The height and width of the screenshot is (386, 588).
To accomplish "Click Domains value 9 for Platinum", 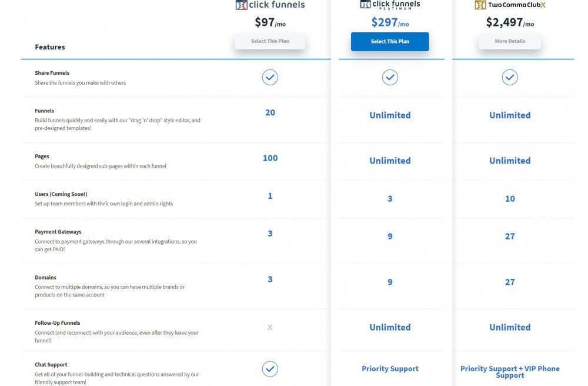I will [x=390, y=282].
